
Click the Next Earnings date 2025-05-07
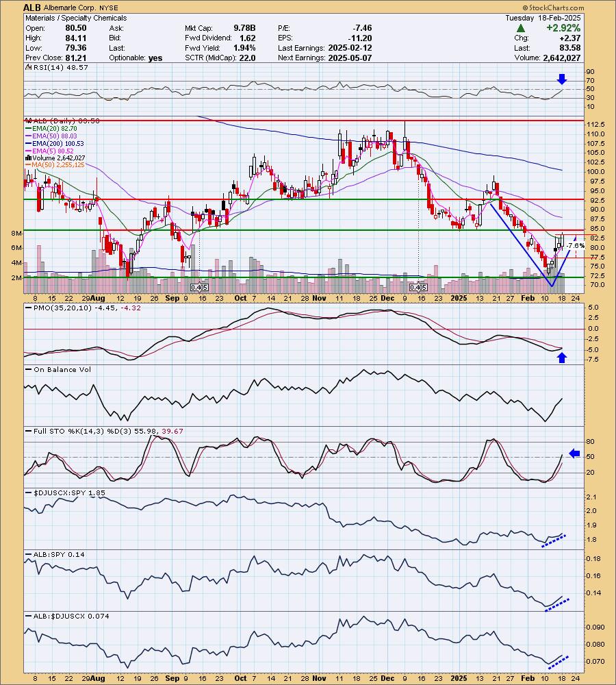click(350, 58)
